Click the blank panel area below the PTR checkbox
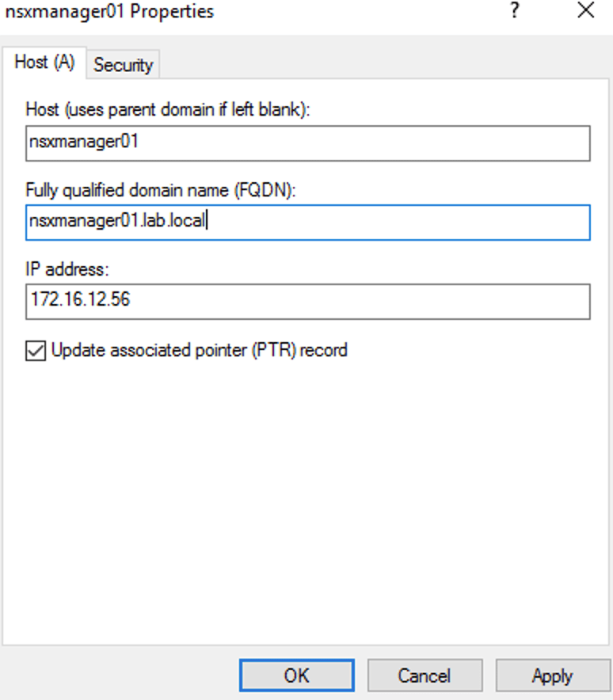The width and height of the screenshot is (613, 700). (x=307, y=491)
